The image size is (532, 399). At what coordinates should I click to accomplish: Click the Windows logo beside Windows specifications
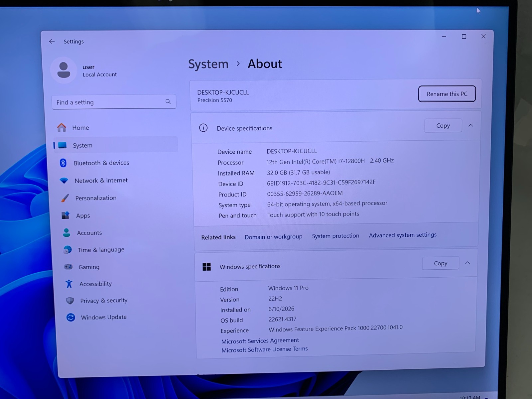(206, 267)
